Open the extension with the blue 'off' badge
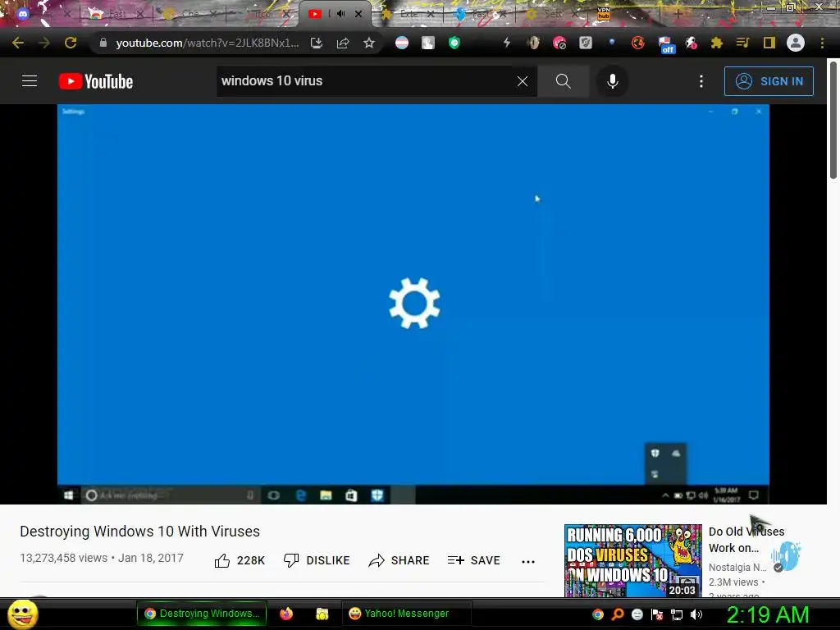Screen dimensions: 840x630 tap(666, 44)
